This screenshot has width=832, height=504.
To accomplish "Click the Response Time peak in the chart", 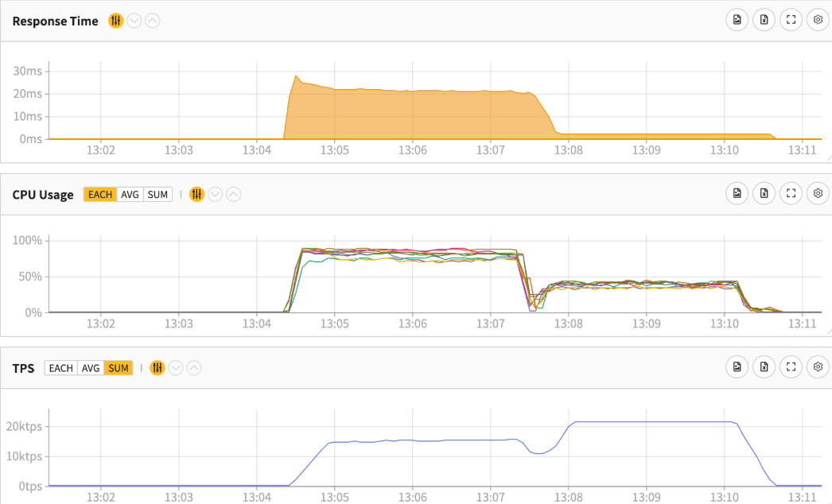I will pyautogui.click(x=296, y=77).
